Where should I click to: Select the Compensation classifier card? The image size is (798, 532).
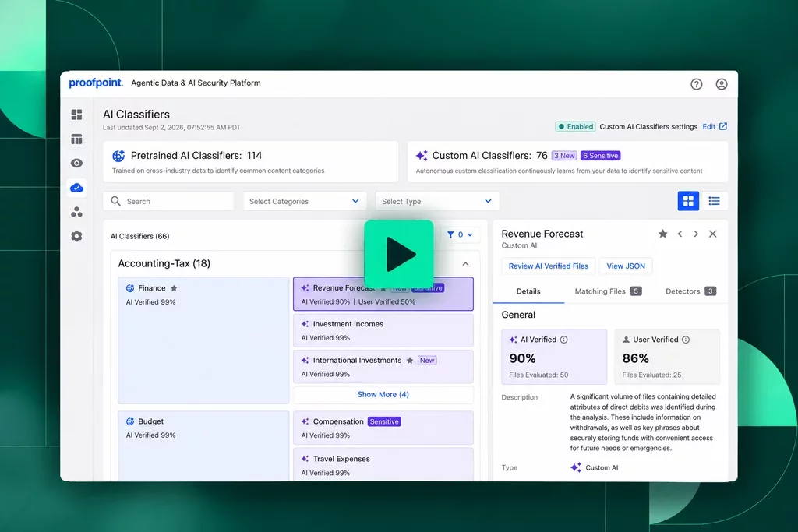click(383, 428)
